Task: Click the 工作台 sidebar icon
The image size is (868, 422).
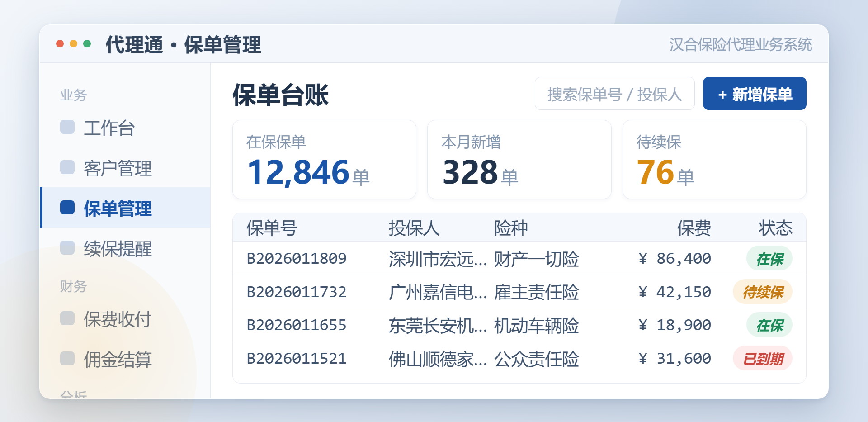Action: pos(67,127)
